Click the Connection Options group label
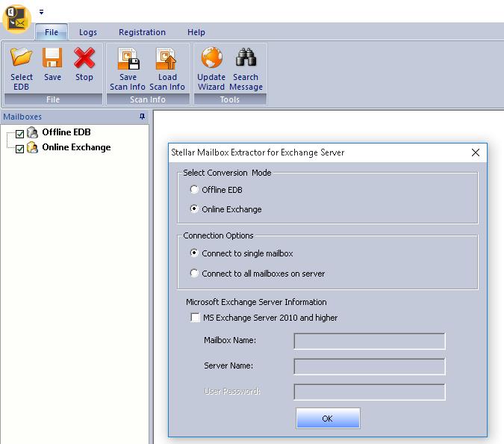 218,235
